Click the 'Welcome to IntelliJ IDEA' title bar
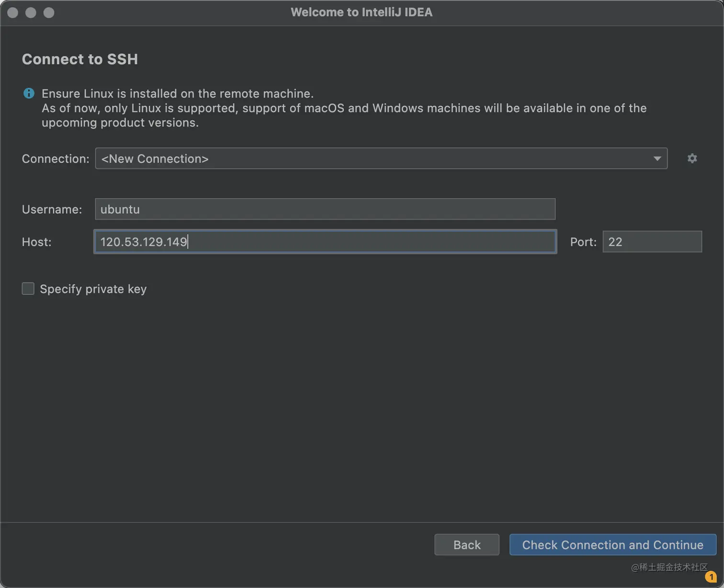The image size is (724, 588). 362,12
